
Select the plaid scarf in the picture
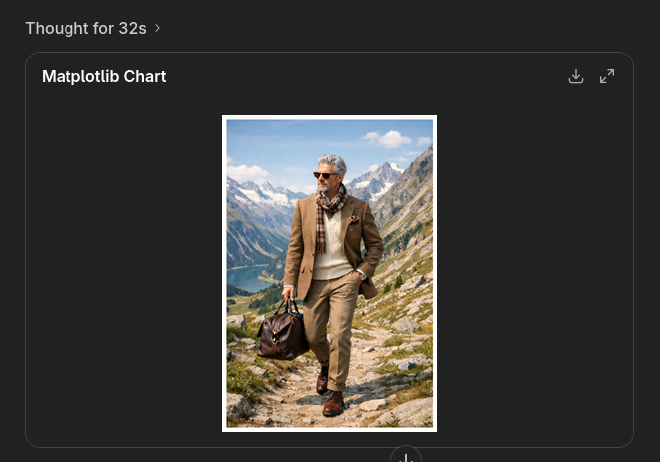coord(329,206)
